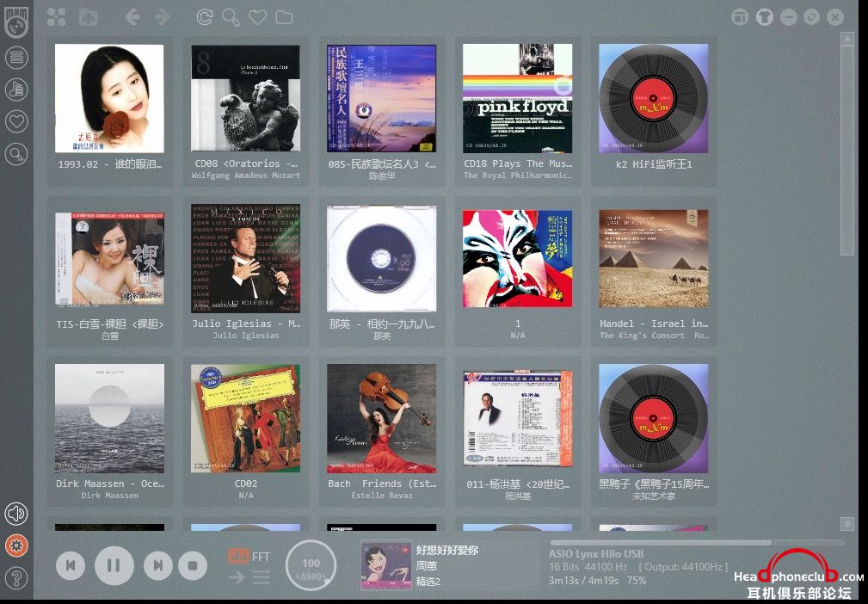Pause the current playback
The image size is (868, 604).
tap(114, 565)
